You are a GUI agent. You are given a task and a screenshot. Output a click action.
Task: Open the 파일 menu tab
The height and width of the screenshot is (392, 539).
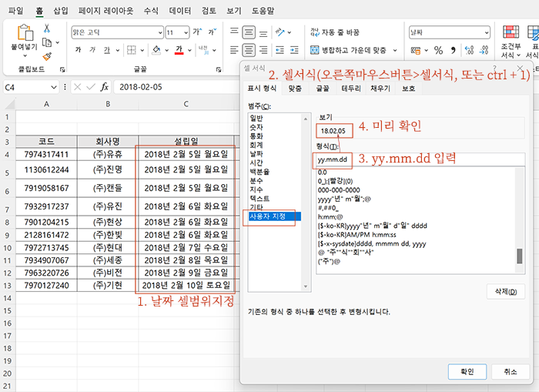(16, 11)
